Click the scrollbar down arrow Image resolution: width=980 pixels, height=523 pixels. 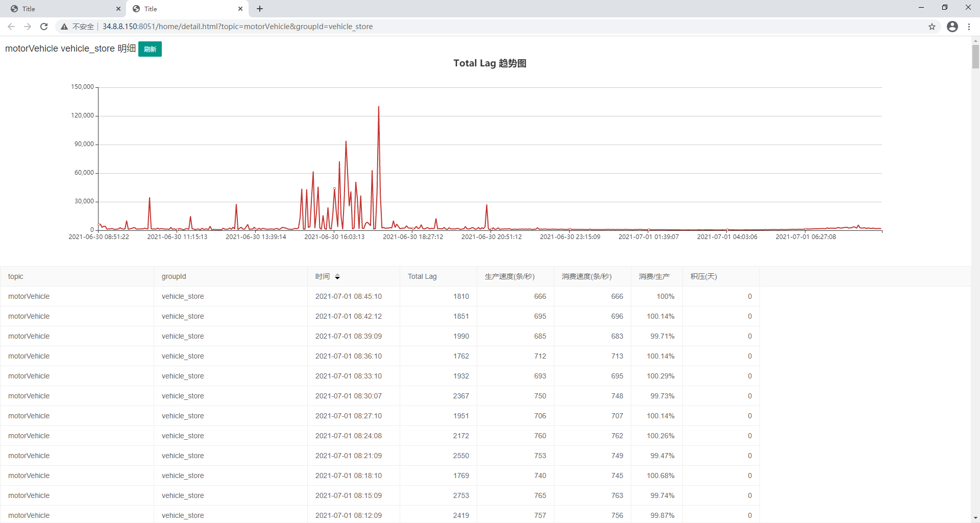tap(975, 518)
